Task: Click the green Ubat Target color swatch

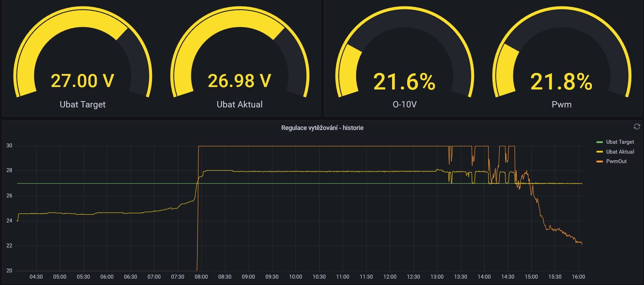Action: pos(600,142)
